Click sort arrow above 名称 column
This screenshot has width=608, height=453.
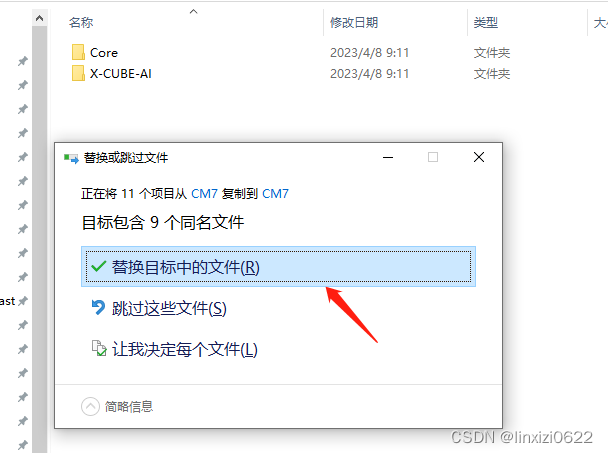(x=193, y=12)
